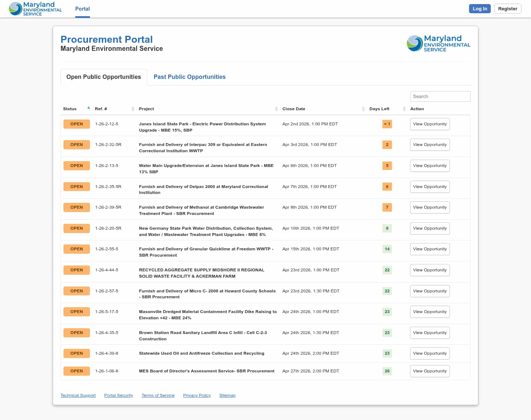Screen dimensions: 531x420
Task: Sort by Close Date column arrows
Action: (363, 109)
